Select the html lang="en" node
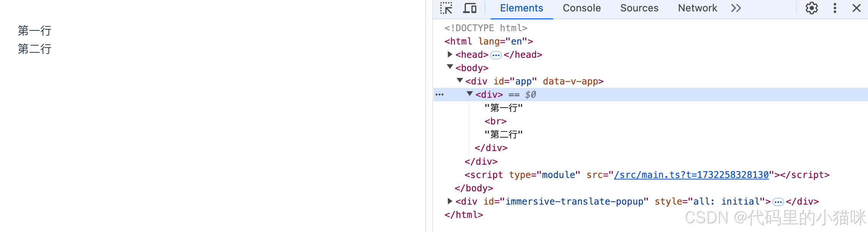 [489, 41]
